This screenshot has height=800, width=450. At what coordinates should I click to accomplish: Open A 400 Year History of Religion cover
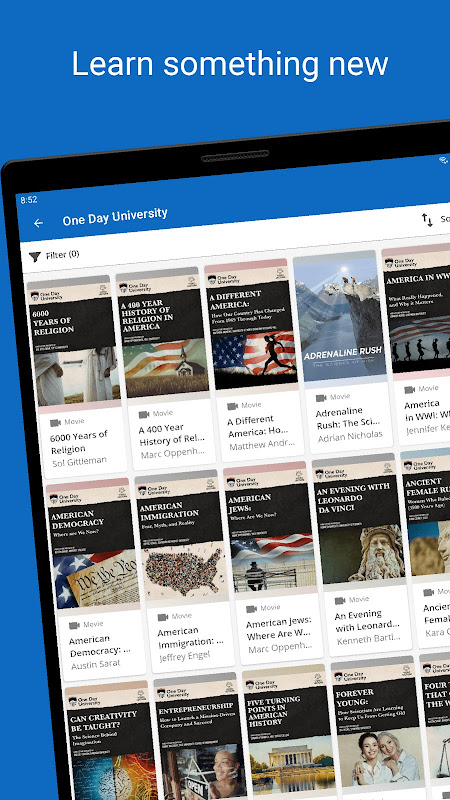163,334
